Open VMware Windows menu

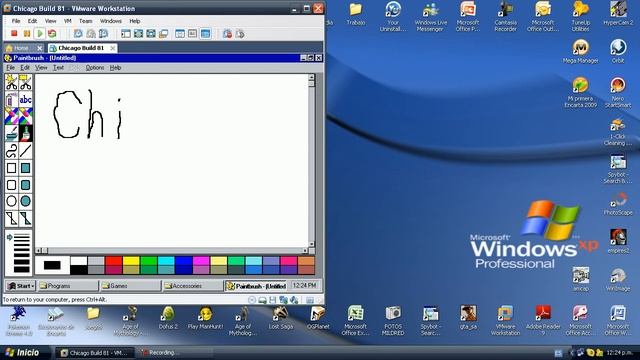[x=111, y=21]
